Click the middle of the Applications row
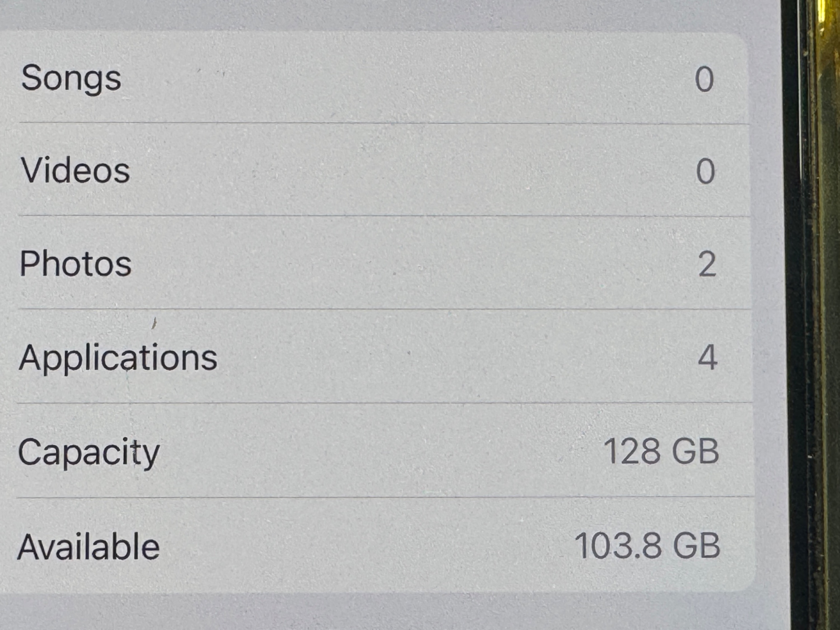This screenshot has width=840, height=630. (x=376, y=356)
